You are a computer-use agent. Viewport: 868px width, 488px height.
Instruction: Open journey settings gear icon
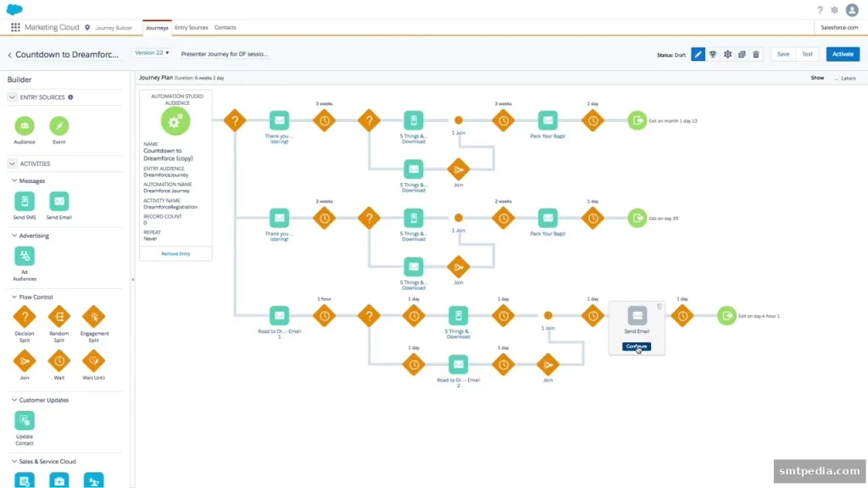click(727, 54)
